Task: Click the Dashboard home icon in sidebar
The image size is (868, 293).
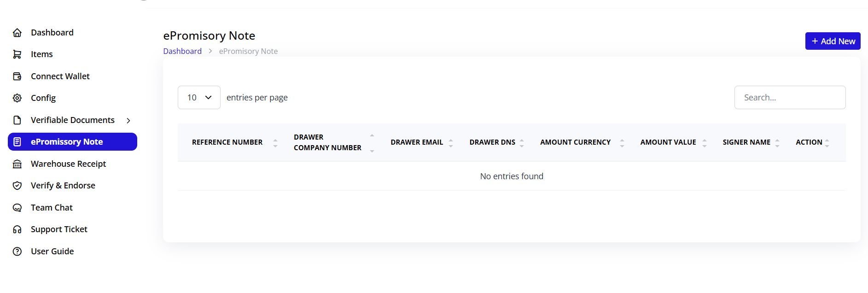Action: pyautogui.click(x=17, y=33)
